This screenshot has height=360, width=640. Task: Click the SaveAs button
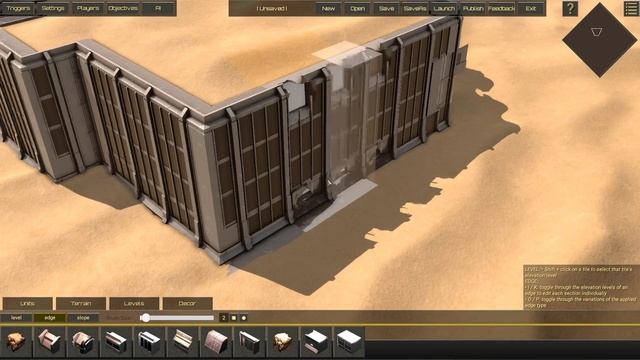pos(415,8)
